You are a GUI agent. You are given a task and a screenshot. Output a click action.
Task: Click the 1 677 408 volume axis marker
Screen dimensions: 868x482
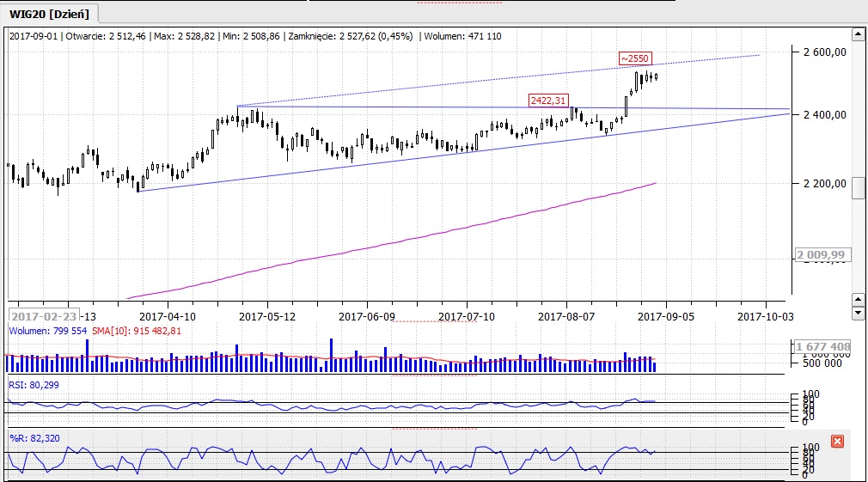coord(822,347)
